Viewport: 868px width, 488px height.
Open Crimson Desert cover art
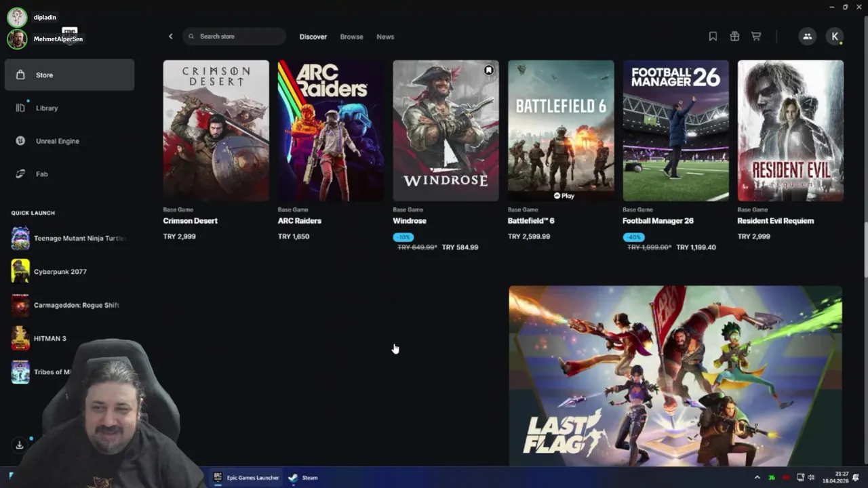coord(216,130)
